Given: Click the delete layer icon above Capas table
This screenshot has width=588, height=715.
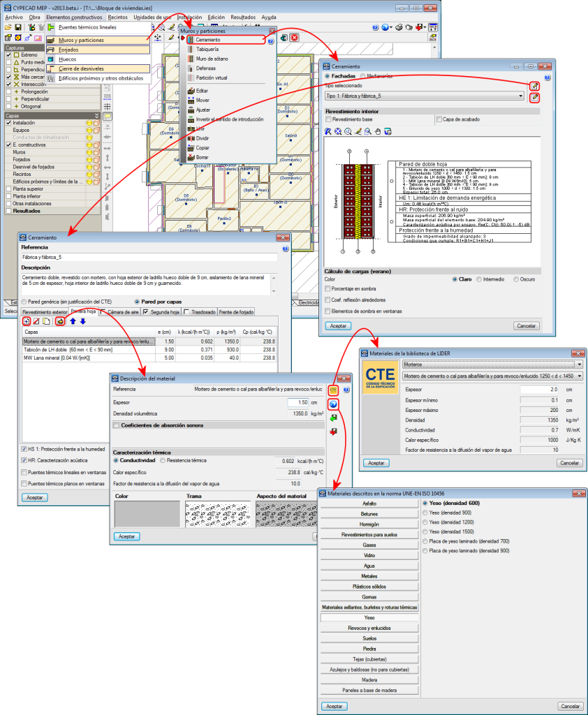Looking at the screenshot, I should tap(36, 321).
